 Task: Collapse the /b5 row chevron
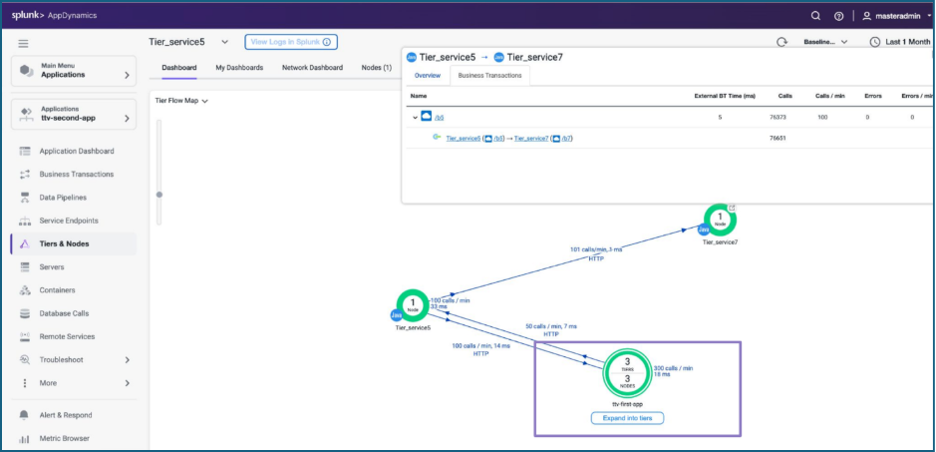(x=415, y=117)
